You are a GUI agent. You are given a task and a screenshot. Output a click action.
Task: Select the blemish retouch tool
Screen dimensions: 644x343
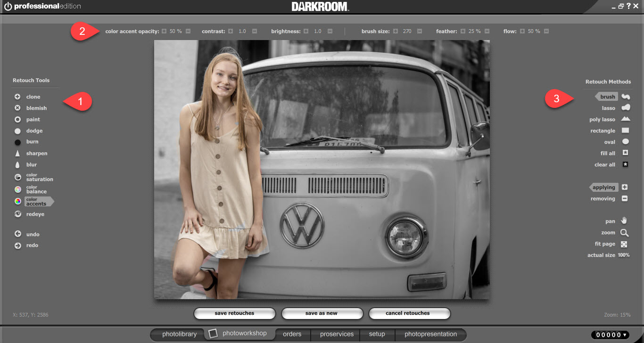31,108
